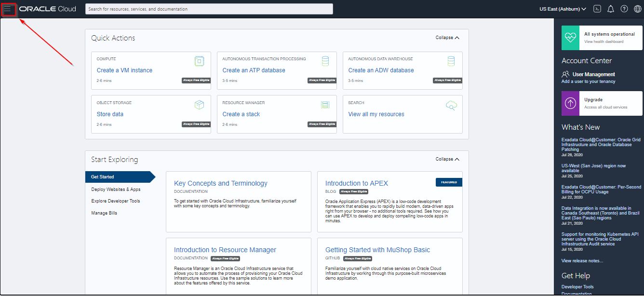Open the hamburger navigation menu
The height and width of the screenshot is (297, 644).
point(8,9)
